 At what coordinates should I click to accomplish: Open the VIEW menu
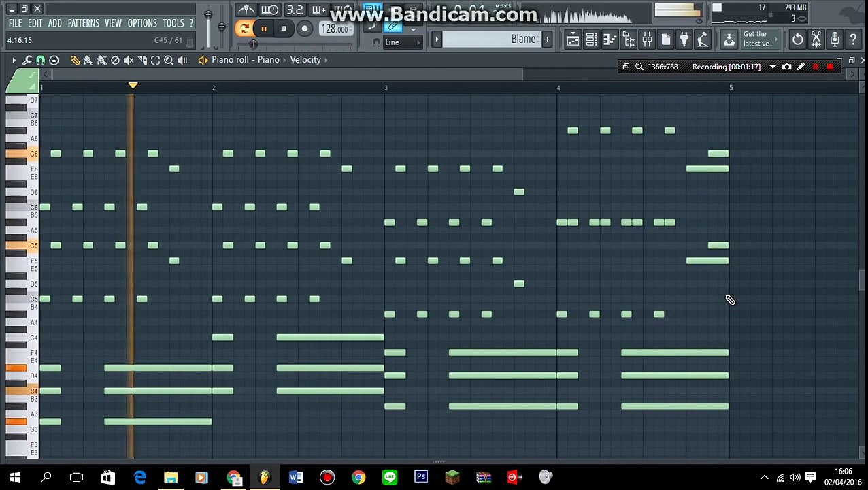tap(113, 23)
